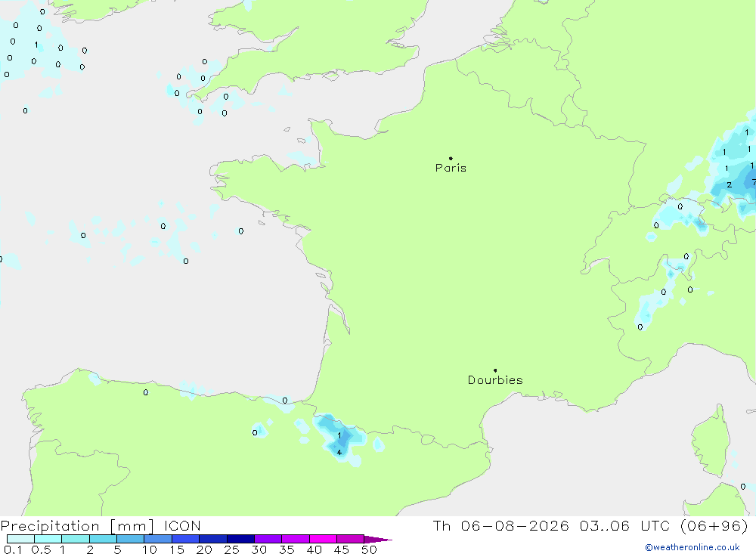756x554 pixels.
Task: Pick legend swatch between 25 and 30
Action: click(x=240, y=539)
